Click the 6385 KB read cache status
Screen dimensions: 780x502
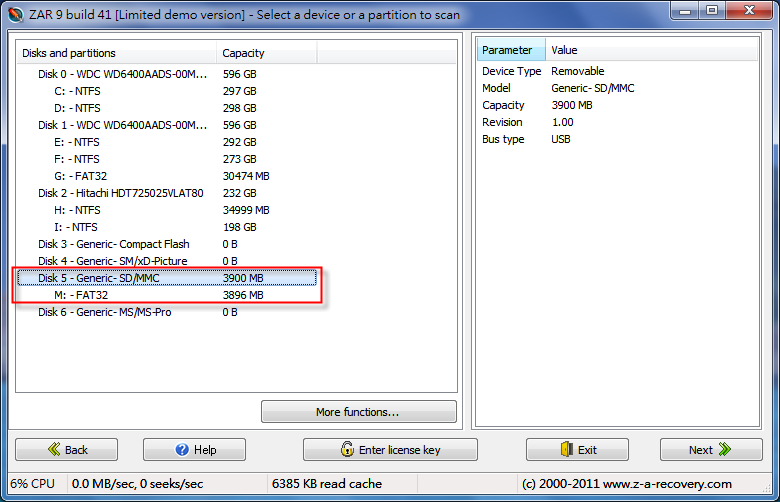tap(327, 484)
